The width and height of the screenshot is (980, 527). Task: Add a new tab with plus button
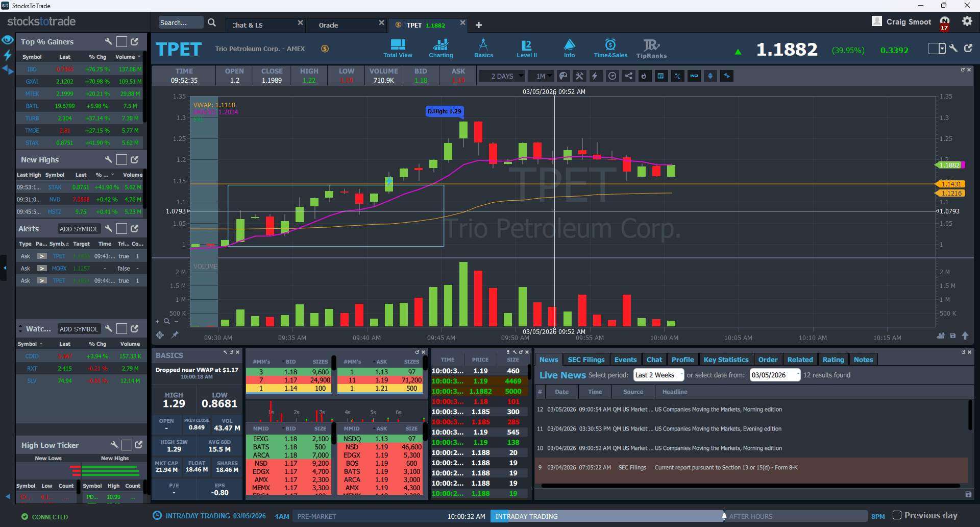click(479, 25)
